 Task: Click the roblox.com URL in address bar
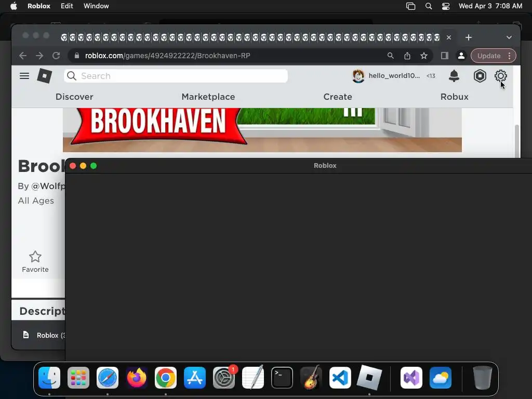168,56
